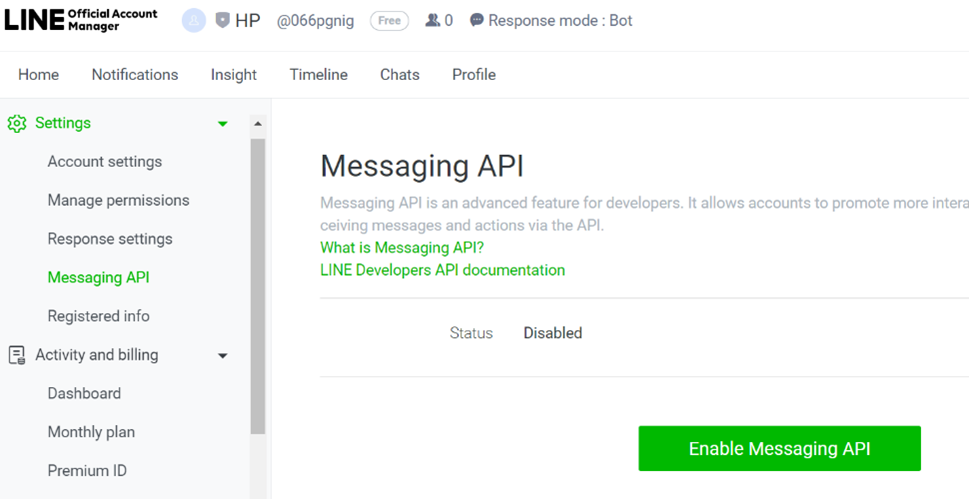
Task: Open LINE Developers API documentation link
Action: click(442, 270)
